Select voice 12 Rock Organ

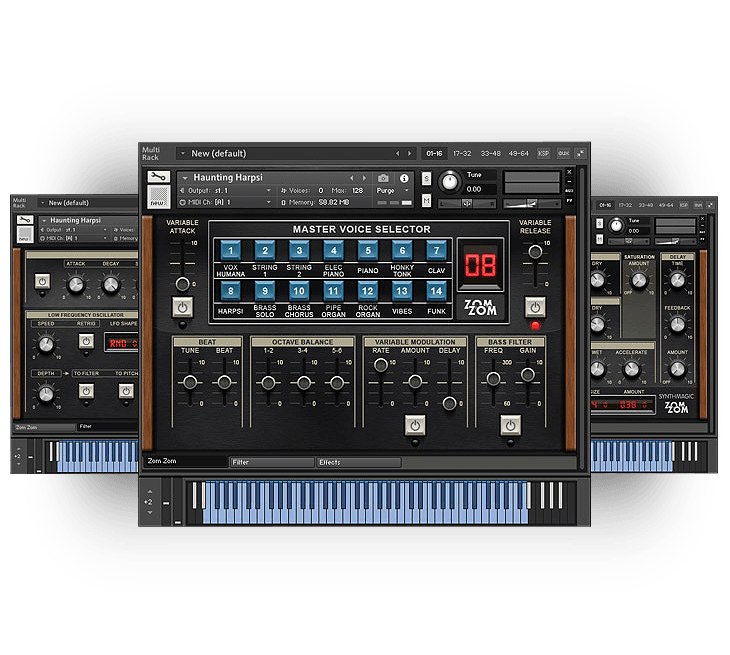[368, 291]
